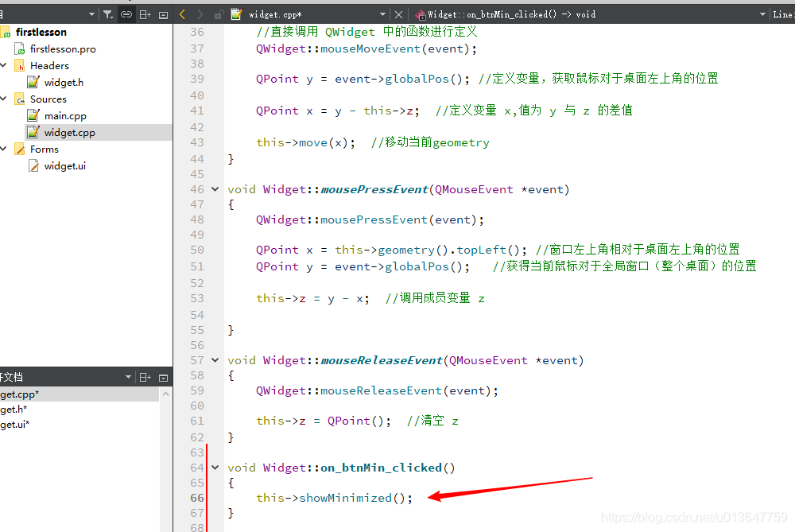Collapse the Headers folder
The image size is (795, 532).
click(x=3, y=65)
